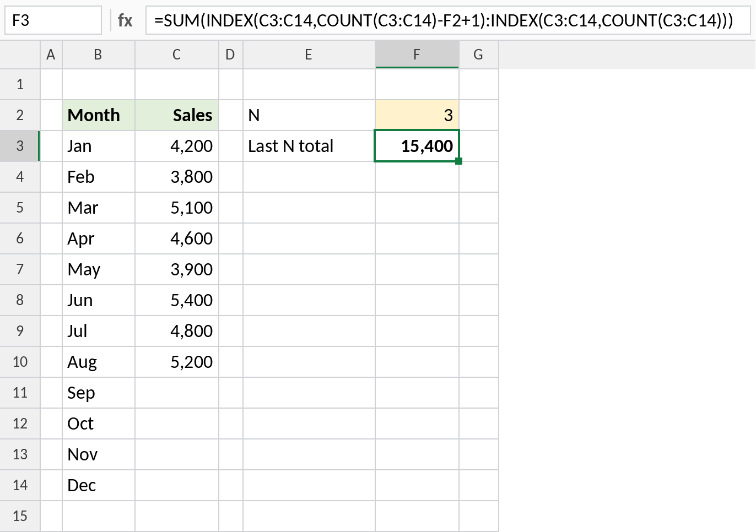Select the Apr month cell

(x=99, y=238)
